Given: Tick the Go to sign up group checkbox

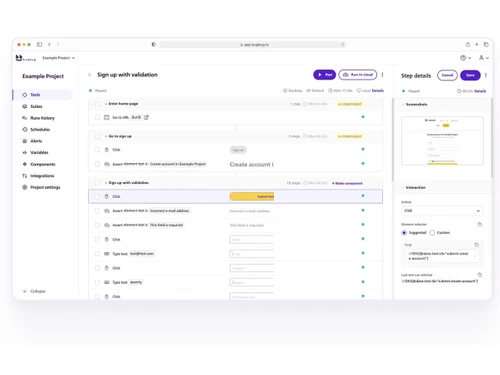Looking at the screenshot, I should [97, 136].
